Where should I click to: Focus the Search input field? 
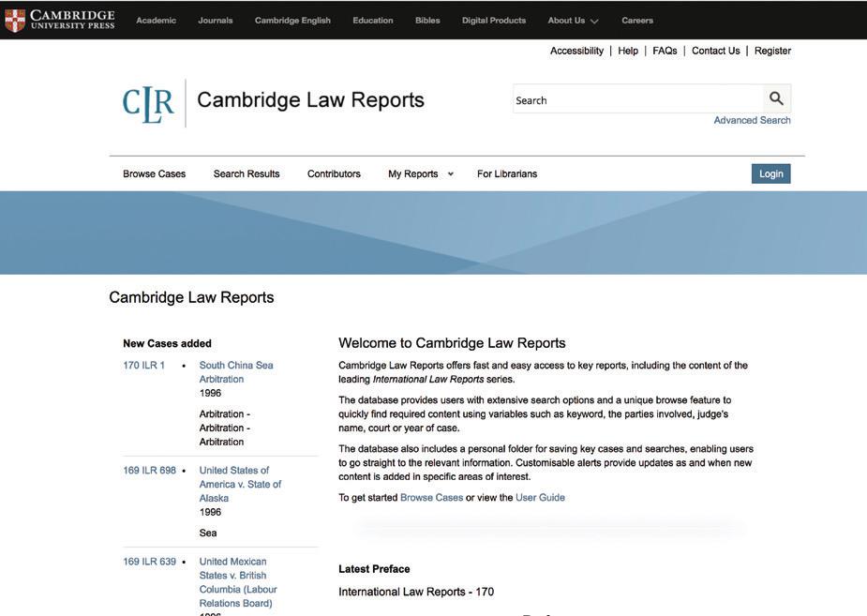pos(638,99)
